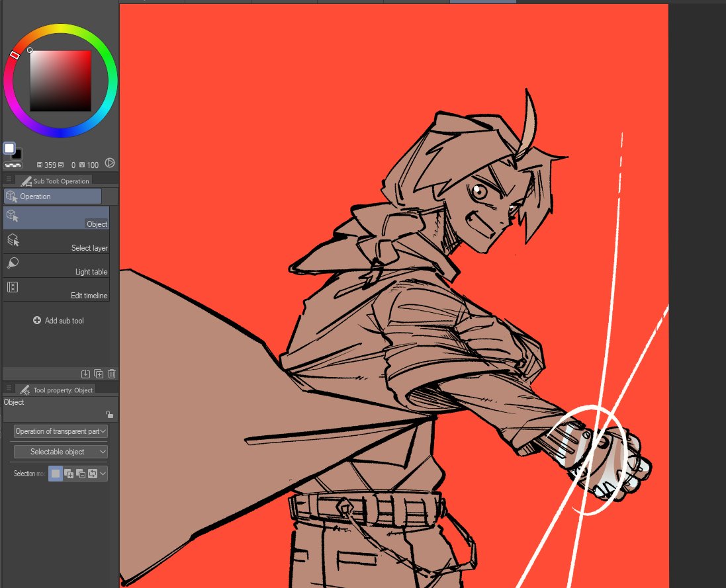
Task: Click the duplicate sub tool icon
Action: pyautogui.click(x=99, y=374)
